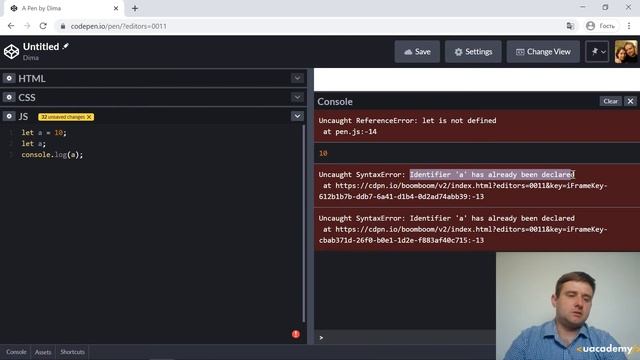Click the author name Dima
This screenshot has width=640, height=360.
pyautogui.click(x=31, y=58)
